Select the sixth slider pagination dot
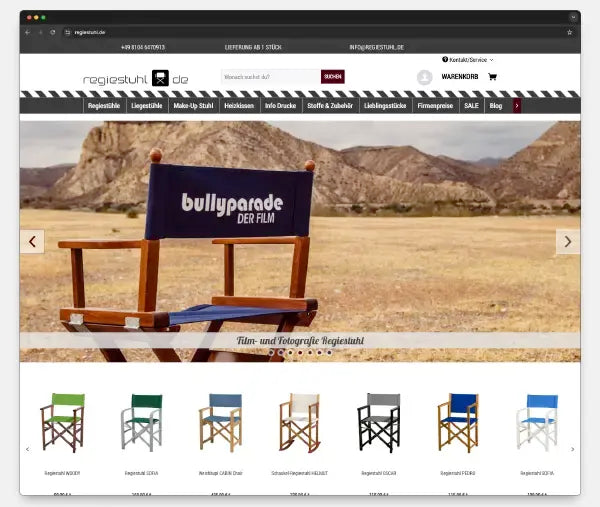Screen dimensions: 600x507 [x=319, y=352]
